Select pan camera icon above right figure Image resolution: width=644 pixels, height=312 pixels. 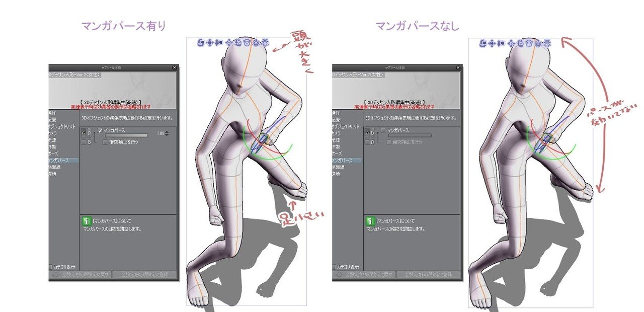[x=492, y=43]
